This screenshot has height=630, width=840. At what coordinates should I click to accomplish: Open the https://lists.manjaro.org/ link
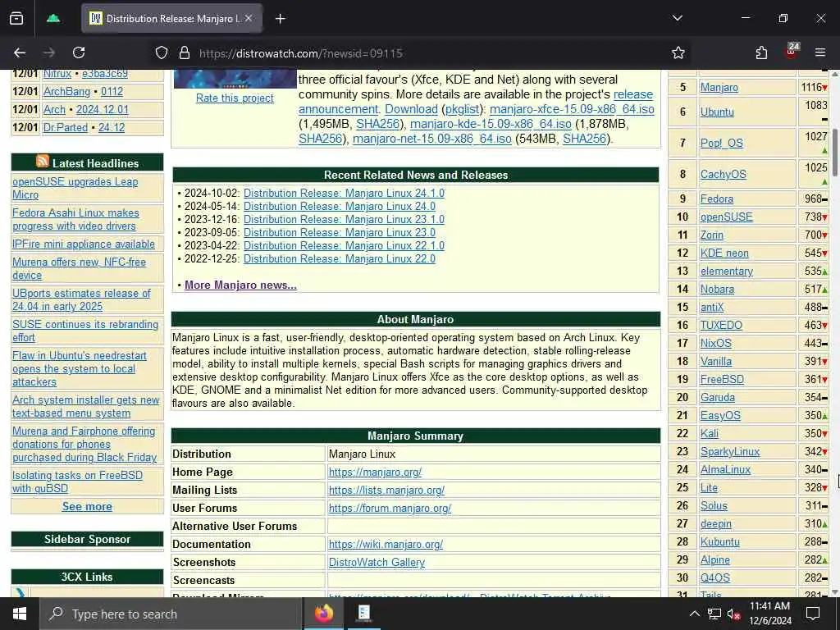386,491
